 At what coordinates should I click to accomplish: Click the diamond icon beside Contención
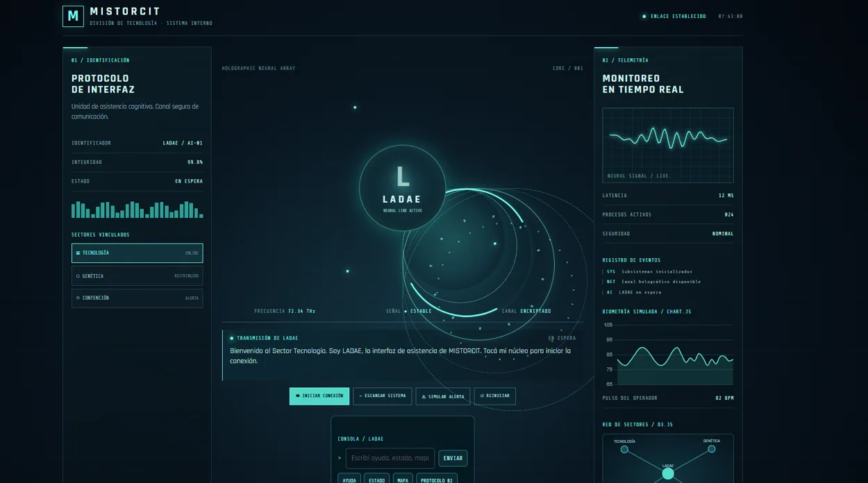[x=78, y=298]
